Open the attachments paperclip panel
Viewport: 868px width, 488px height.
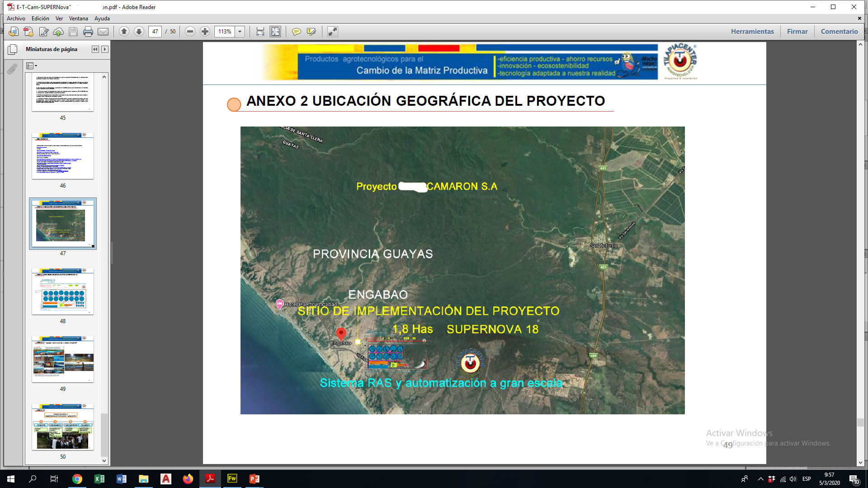click(x=12, y=69)
